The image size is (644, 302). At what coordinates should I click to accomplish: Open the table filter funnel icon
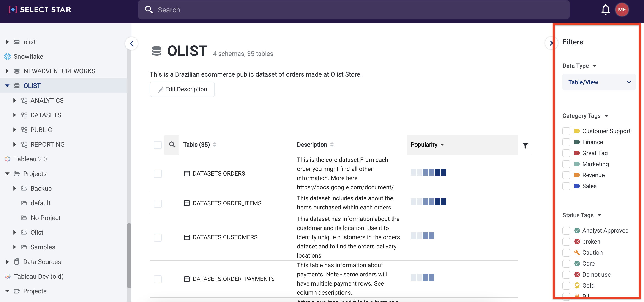pos(525,145)
